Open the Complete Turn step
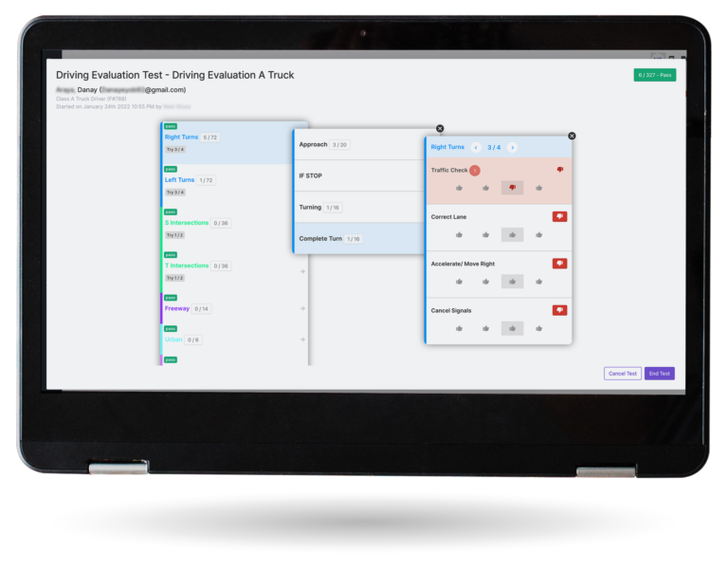This screenshot has height=569, width=728. click(x=360, y=238)
